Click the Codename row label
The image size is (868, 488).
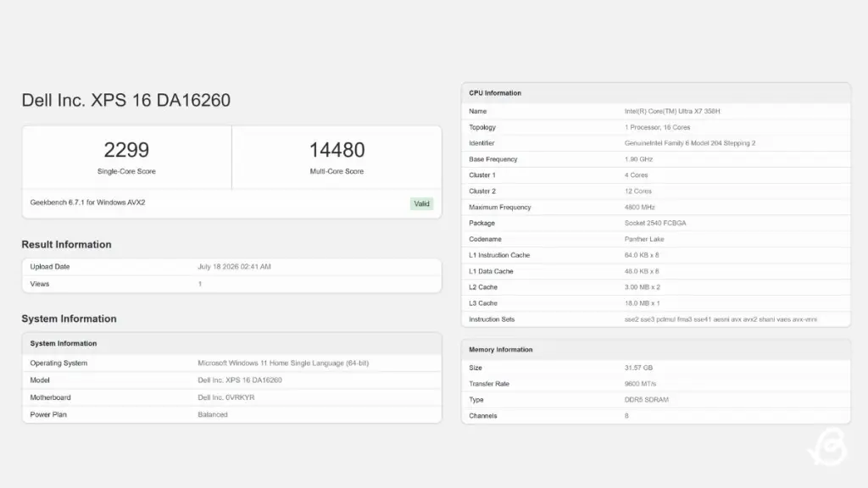(x=485, y=240)
